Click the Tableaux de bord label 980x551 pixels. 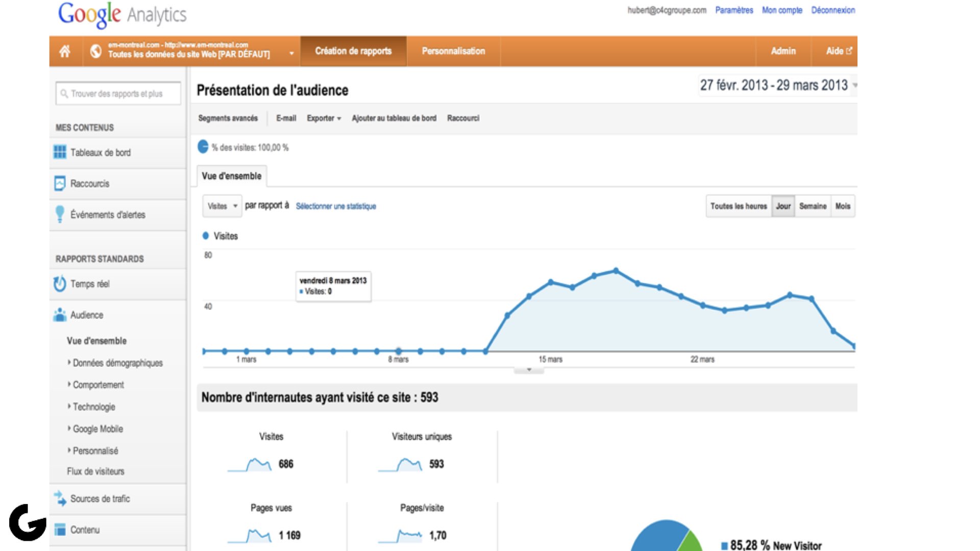point(101,153)
